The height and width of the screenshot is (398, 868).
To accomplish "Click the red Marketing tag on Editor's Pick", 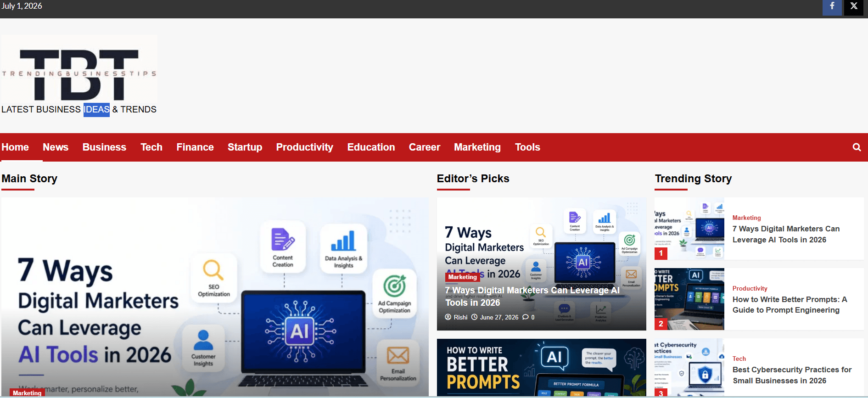I will coord(462,277).
